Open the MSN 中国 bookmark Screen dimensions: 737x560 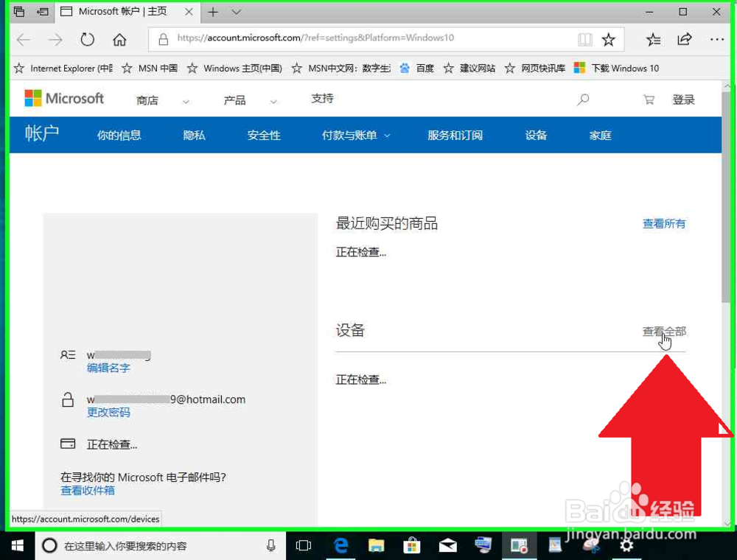(x=150, y=69)
